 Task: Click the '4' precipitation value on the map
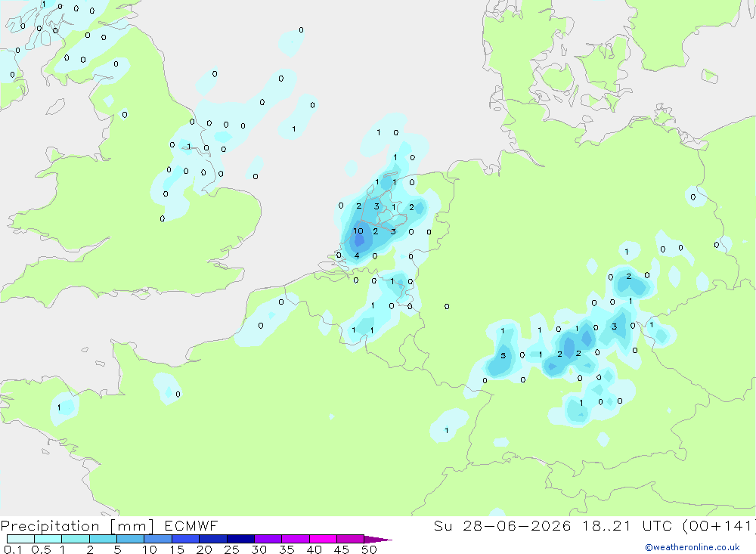(357, 255)
